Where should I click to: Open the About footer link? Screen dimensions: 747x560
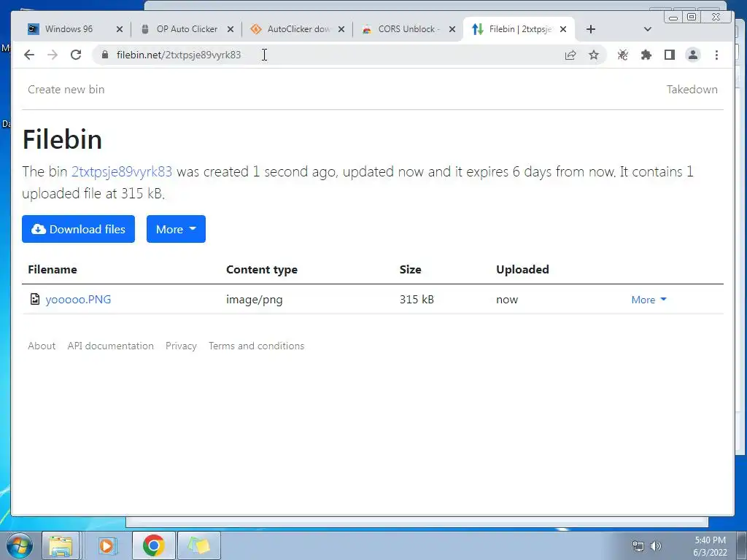42,346
